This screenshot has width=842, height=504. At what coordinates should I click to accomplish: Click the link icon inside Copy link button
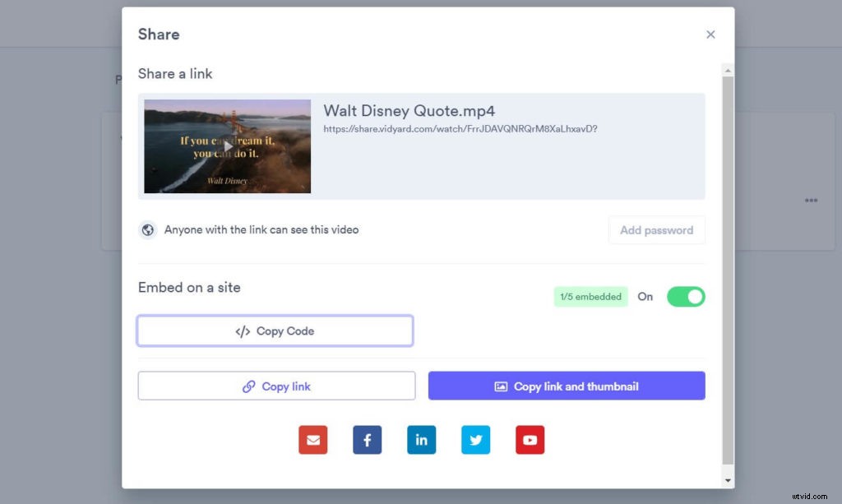tap(248, 386)
